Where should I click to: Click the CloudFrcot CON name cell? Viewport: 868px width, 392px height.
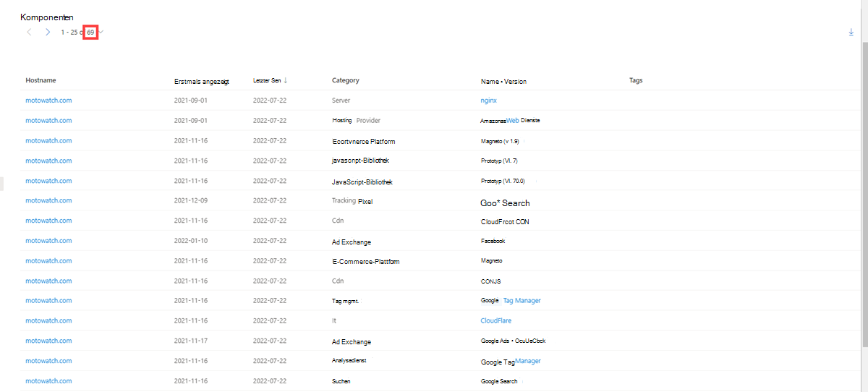point(505,221)
